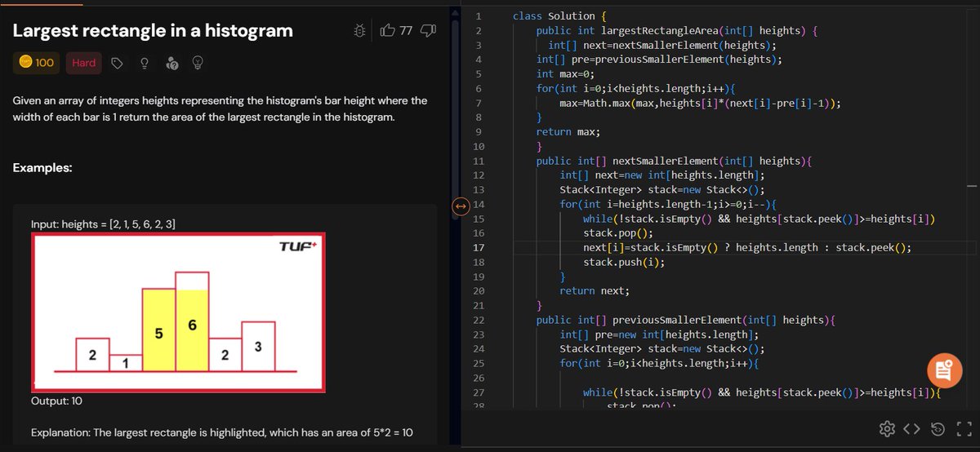Click line number 17 in the editor
Screen dimensions: 980x452
[x=479, y=247]
